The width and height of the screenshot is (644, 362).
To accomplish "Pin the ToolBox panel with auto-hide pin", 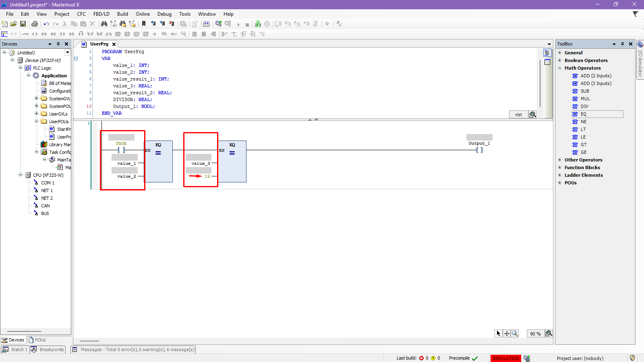I will tap(622, 44).
